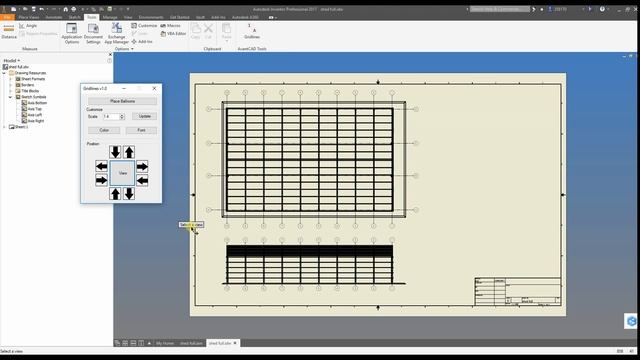Image resolution: width=640 pixels, height=360 pixels.
Task: Close the Model browser panel
Action: 110,54
